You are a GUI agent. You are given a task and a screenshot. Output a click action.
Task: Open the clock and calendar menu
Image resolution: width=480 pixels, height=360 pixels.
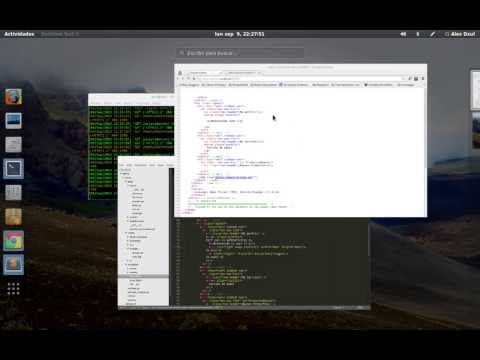pyautogui.click(x=239, y=34)
